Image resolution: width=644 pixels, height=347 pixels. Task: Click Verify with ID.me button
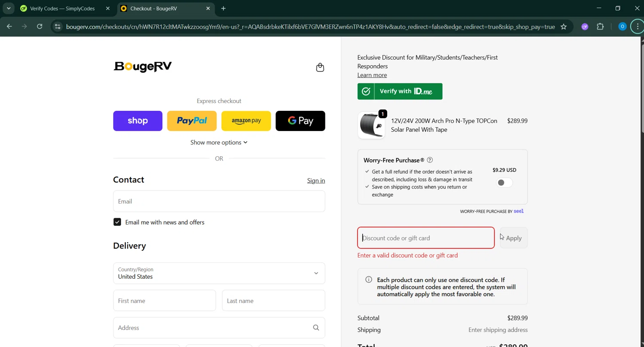pyautogui.click(x=400, y=91)
